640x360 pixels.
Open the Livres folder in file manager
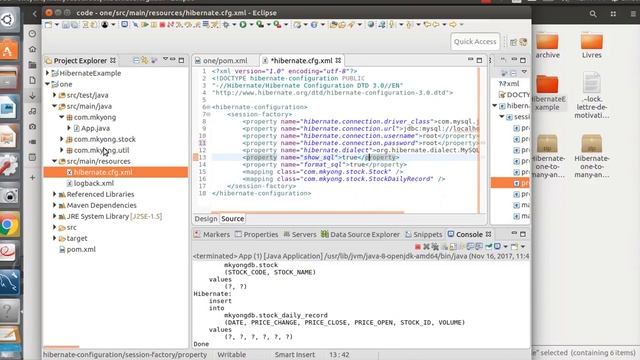coord(591,46)
